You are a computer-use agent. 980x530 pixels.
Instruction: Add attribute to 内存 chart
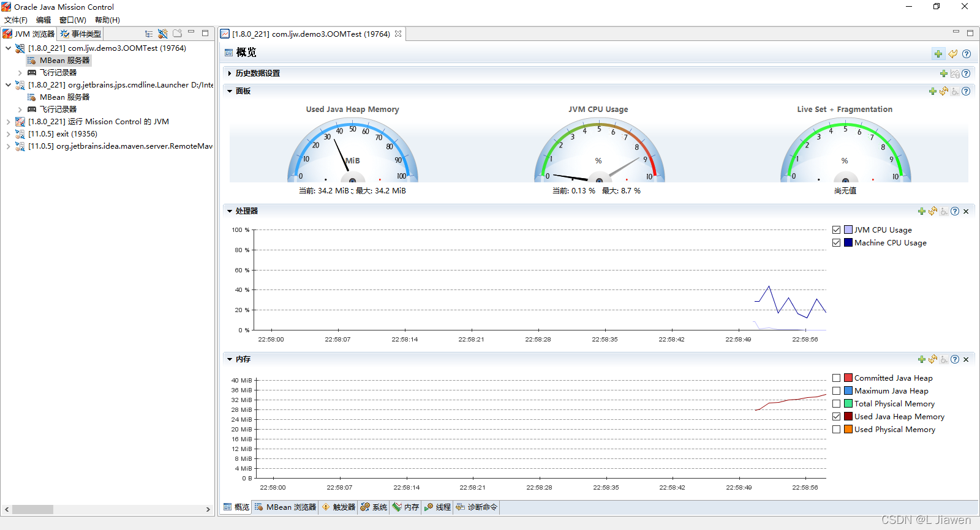(922, 359)
